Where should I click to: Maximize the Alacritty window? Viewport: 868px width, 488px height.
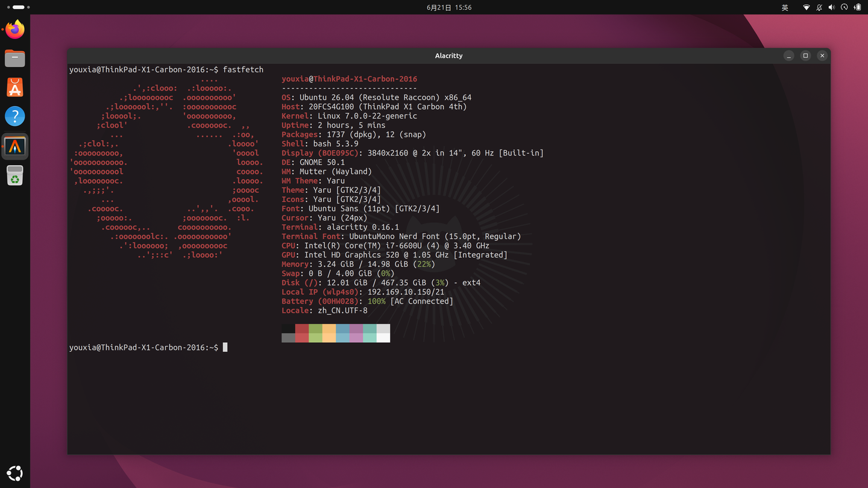pyautogui.click(x=805, y=55)
